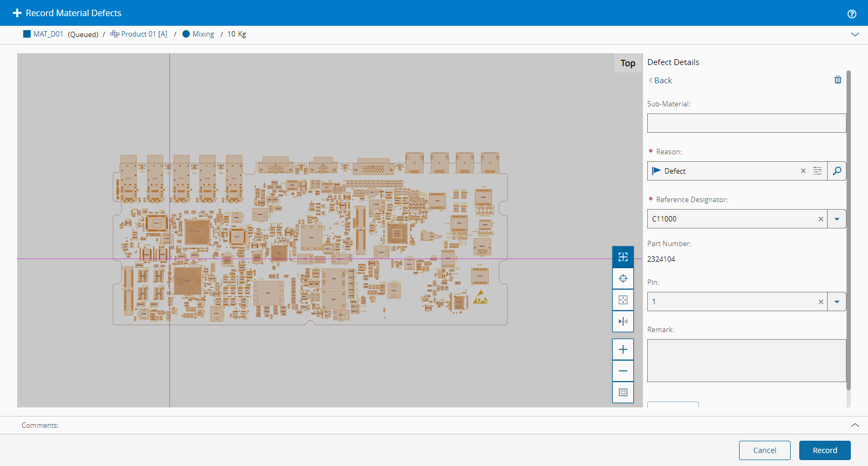The width and height of the screenshot is (868, 466).
Task: Expand the material header chevron
Action: pos(855,34)
